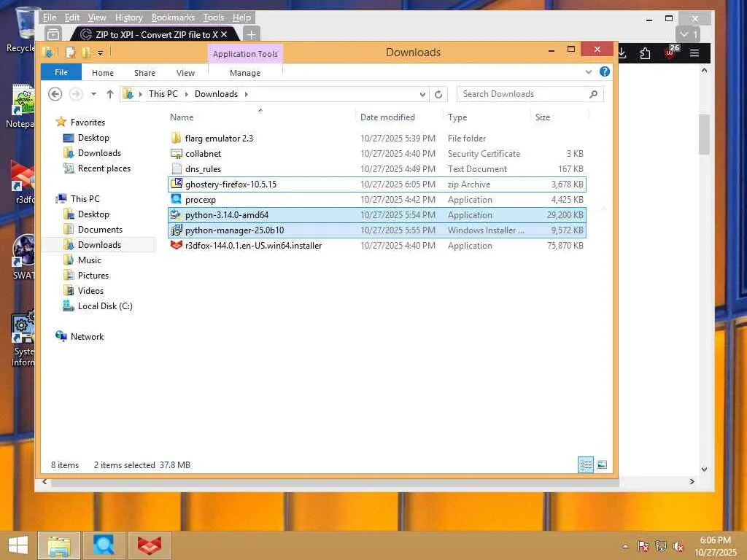747x560 pixels.
Task: Select the flarg emulator 2.3 folder
Action: tap(377, 138)
